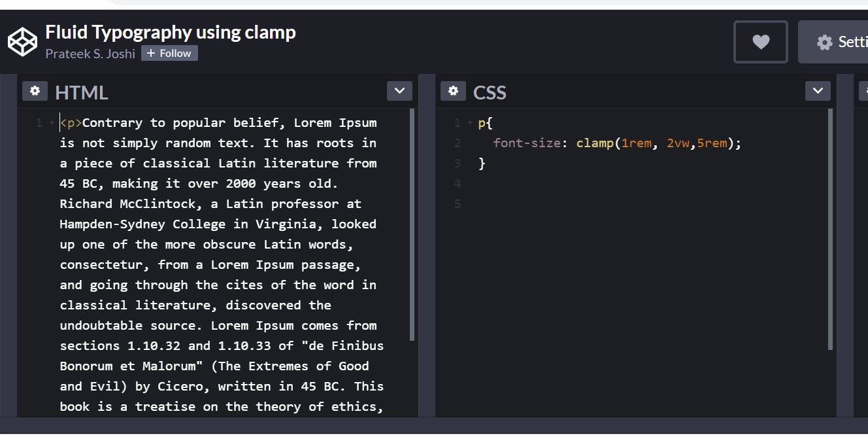Fold the code block at line 1 in HTML editor

pyautogui.click(x=50, y=122)
